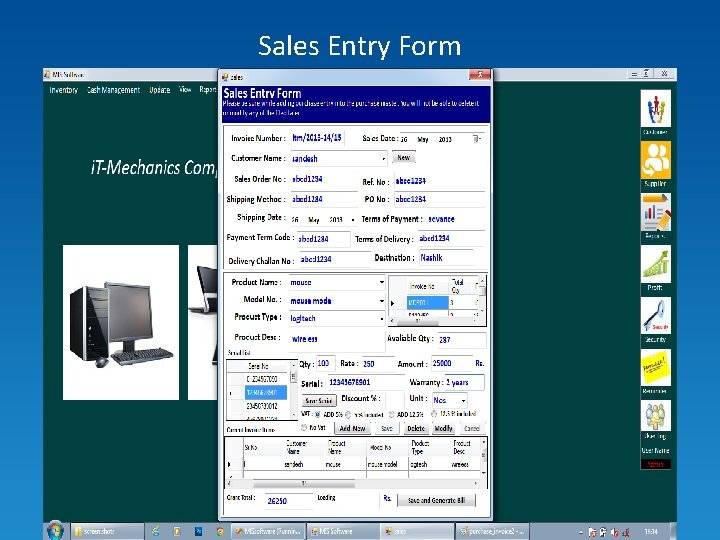Select the 5% included VAT radio button
Screen dimensions: 720x540
[348, 415]
